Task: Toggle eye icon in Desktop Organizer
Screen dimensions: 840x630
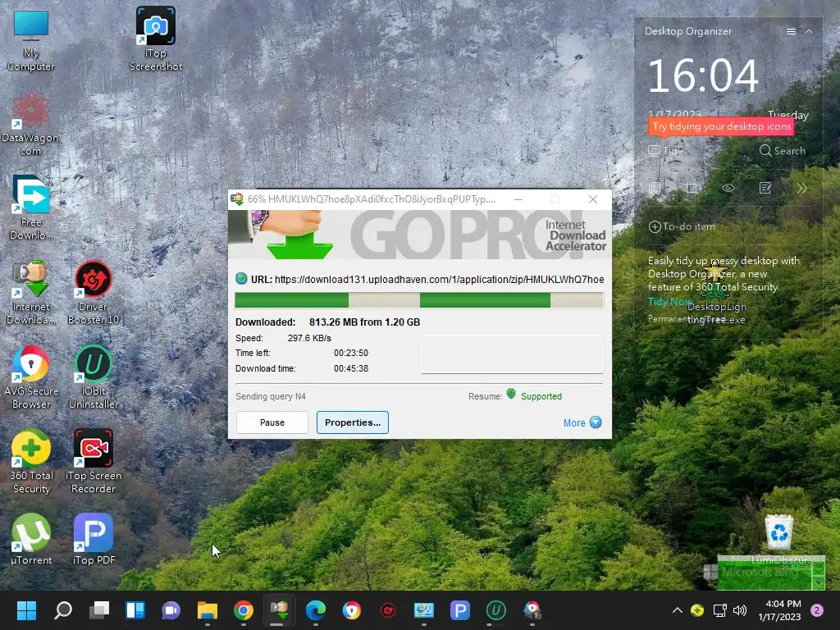Action: [x=728, y=188]
